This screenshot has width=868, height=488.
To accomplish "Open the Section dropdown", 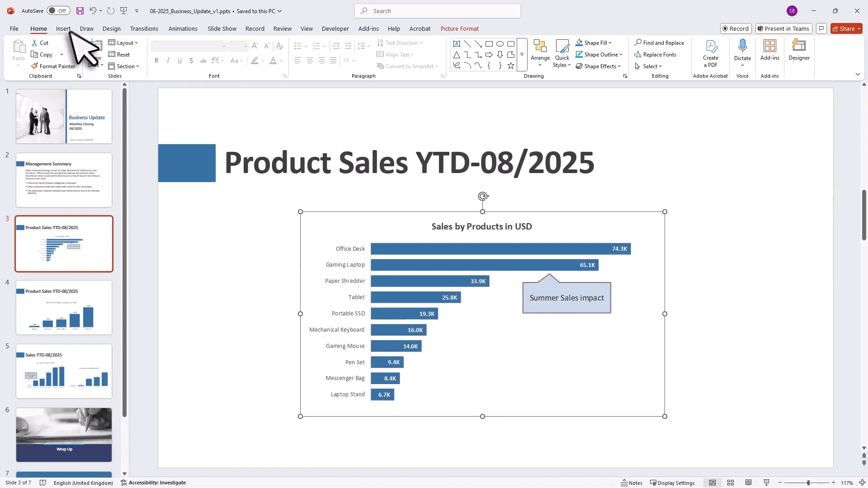I will [123, 66].
